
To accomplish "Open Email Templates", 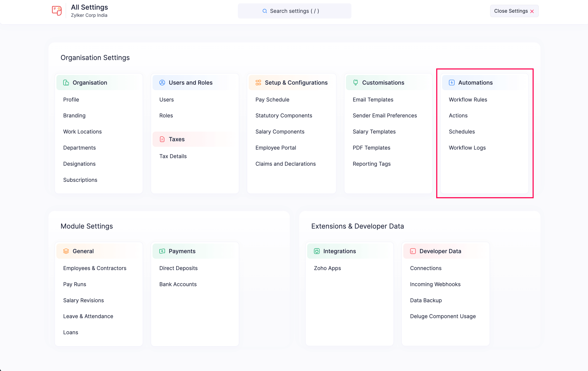I will click(x=373, y=100).
